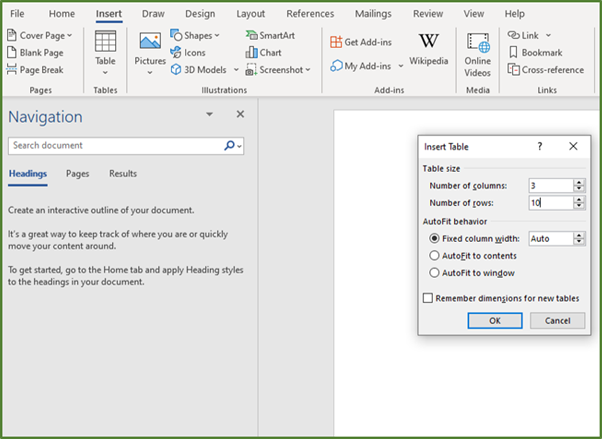Switch to the View tab
This screenshot has width=602, height=439.
point(474,14)
